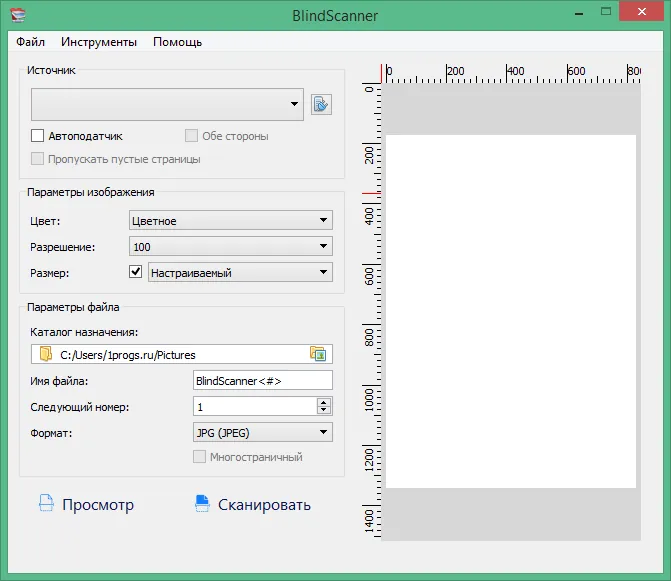Toggle the Многостраничный checkbox
671x581 pixels.
[x=199, y=456]
